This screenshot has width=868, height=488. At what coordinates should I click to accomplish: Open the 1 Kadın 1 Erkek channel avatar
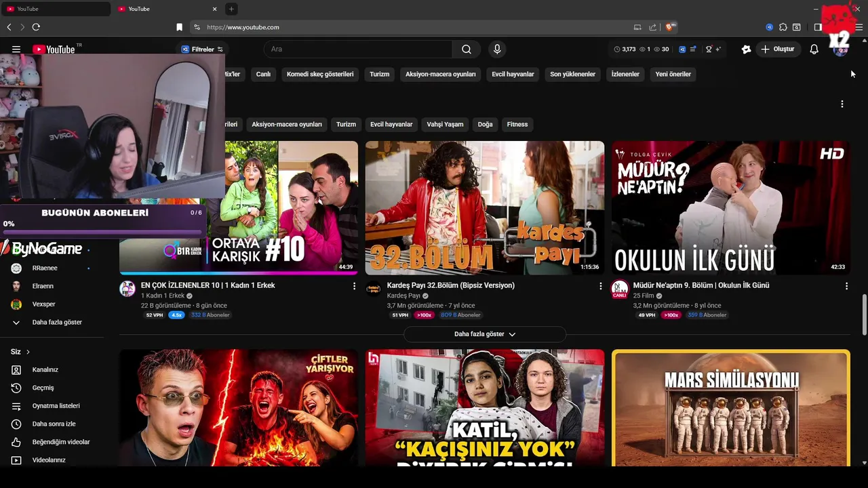[127, 289]
